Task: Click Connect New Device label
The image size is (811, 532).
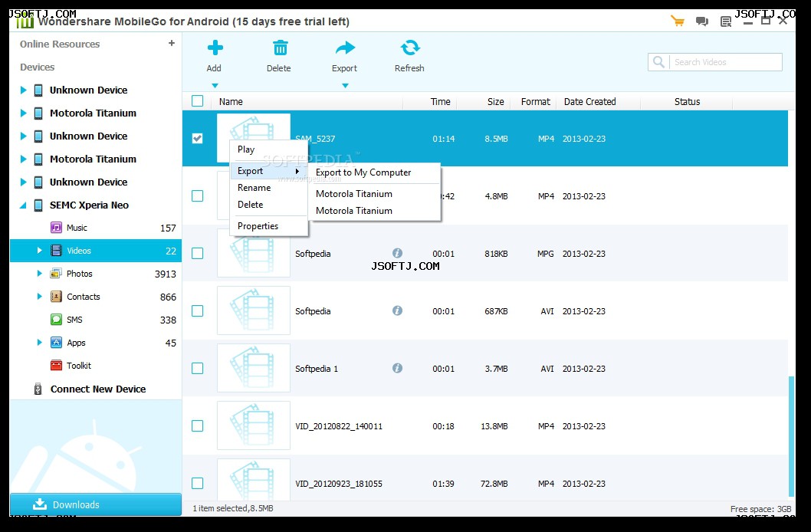Action: 98,389
